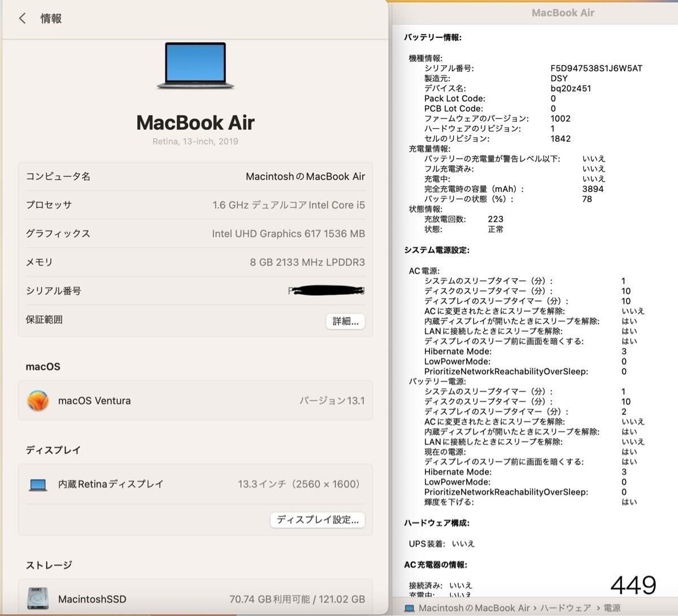Click the macOS Ventura バージョン13.1 row
This screenshot has width=678, height=616.
(195, 400)
